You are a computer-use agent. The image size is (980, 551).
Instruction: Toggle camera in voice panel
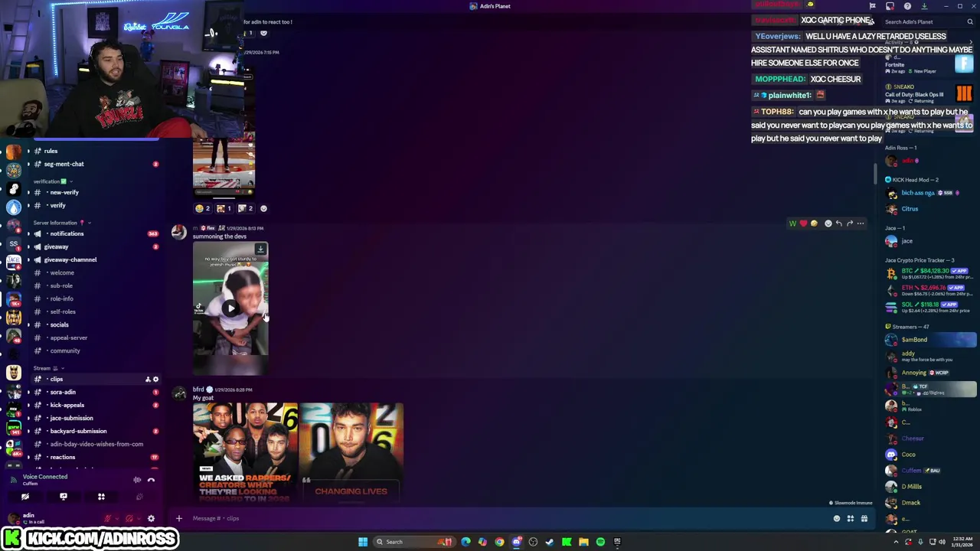tap(25, 497)
